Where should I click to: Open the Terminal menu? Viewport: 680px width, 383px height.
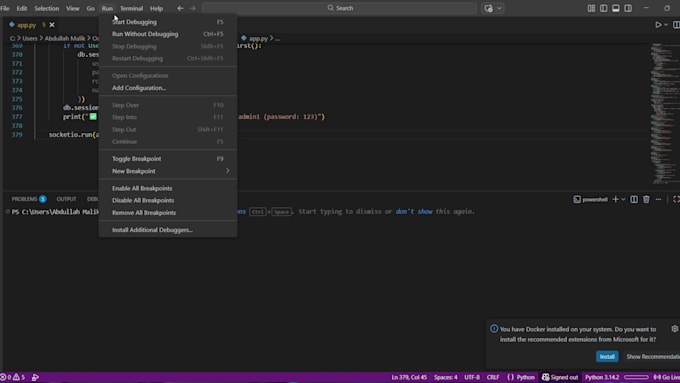point(131,8)
